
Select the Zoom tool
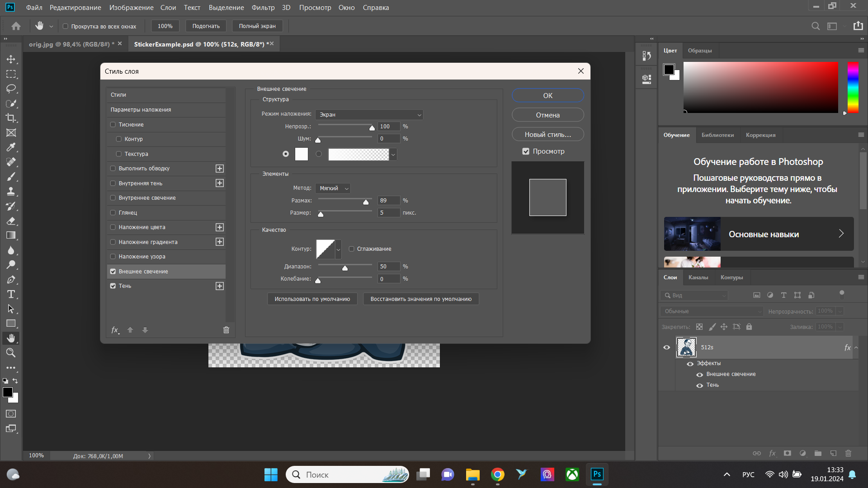point(11,353)
